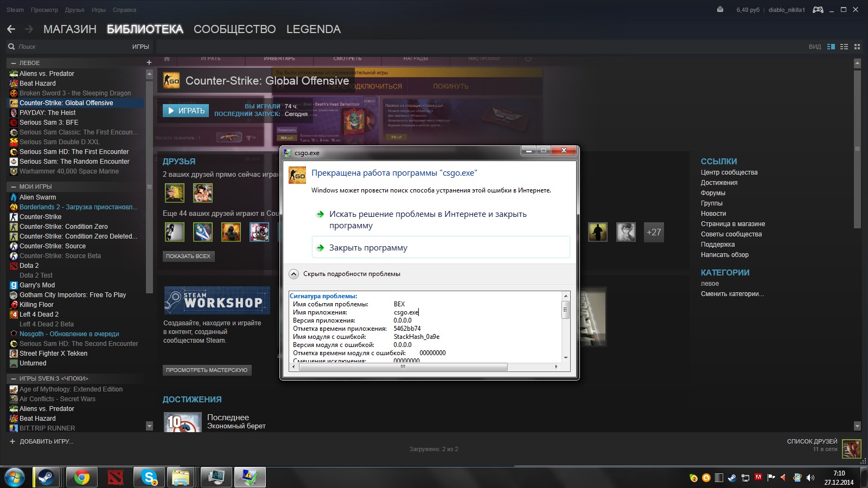Click ПОКАЗАТЬ ВСЕХ friends button
The width and height of the screenshot is (868, 488).
tap(188, 256)
